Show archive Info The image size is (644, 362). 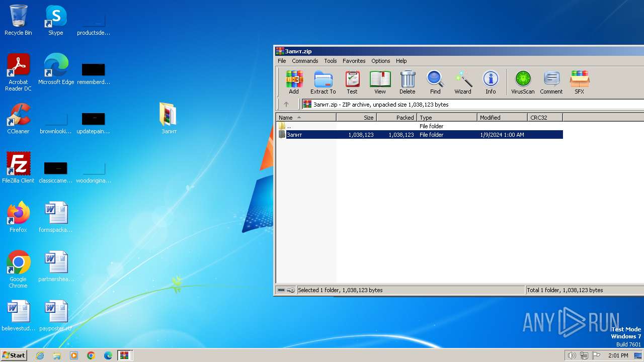point(491,82)
